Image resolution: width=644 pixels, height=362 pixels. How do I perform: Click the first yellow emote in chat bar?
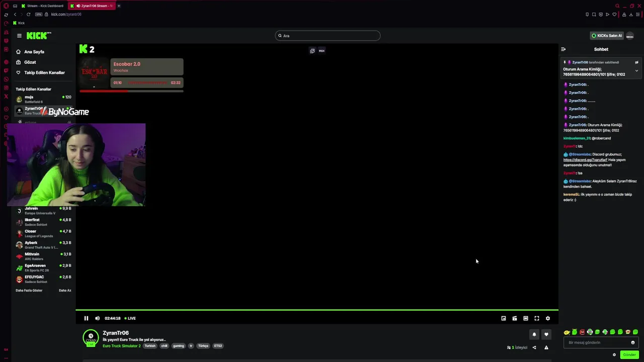click(567, 332)
